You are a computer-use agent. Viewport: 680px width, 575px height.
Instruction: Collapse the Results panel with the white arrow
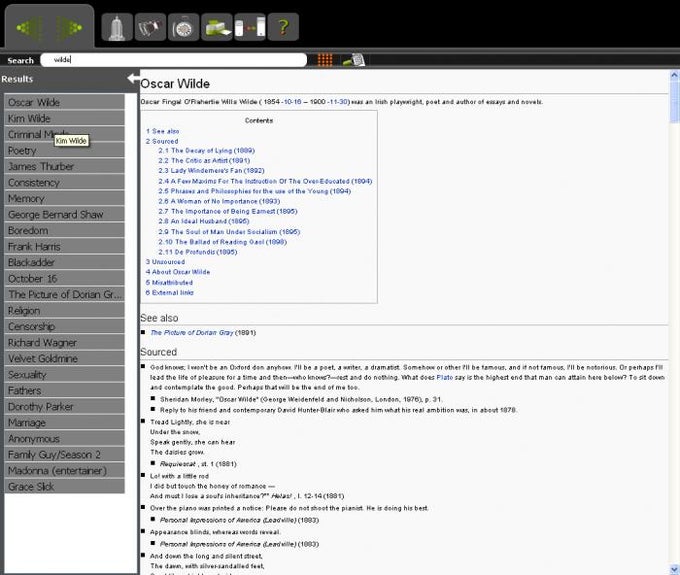tap(133, 78)
